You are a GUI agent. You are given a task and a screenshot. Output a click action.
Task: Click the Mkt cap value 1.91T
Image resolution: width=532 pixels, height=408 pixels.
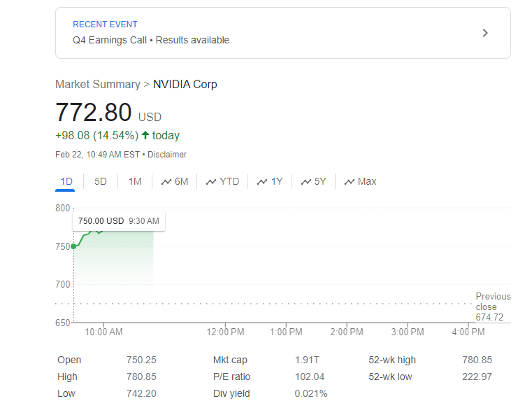click(307, 360)
